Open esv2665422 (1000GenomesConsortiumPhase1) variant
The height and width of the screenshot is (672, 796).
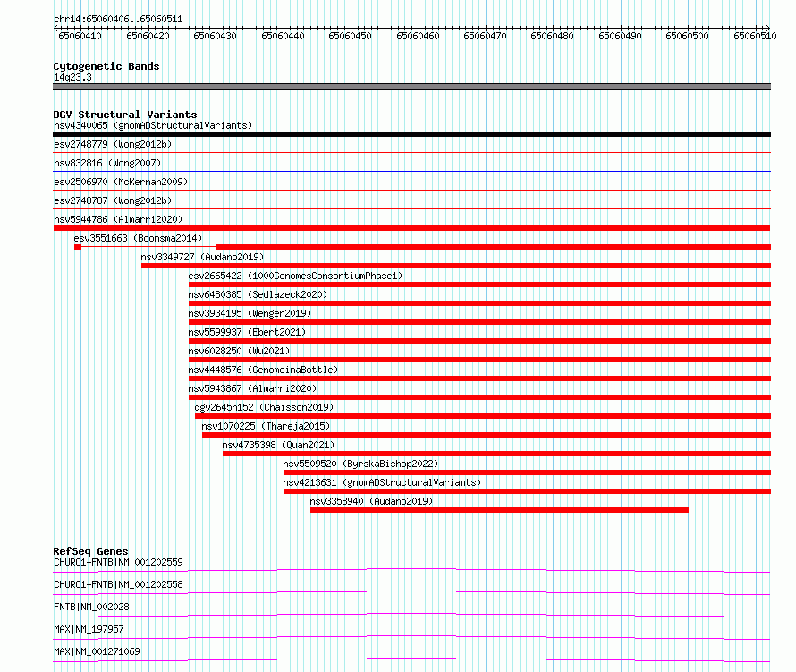(x=295, y=276)
